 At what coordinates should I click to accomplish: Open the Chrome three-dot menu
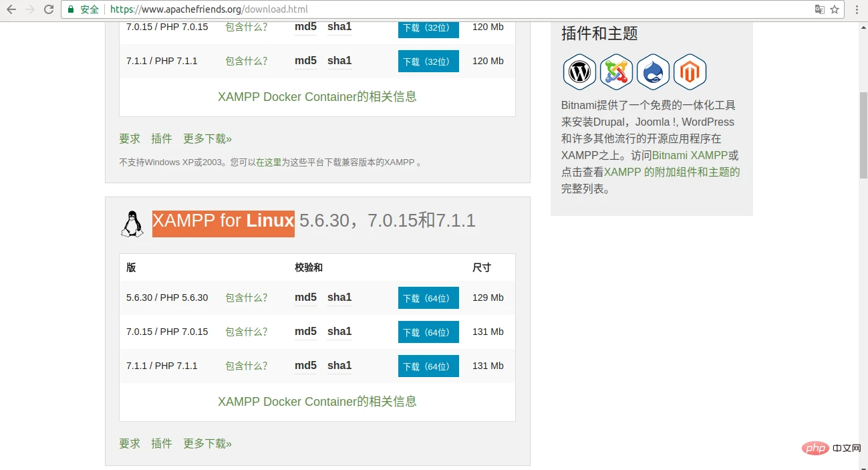[x=857, y=9]
